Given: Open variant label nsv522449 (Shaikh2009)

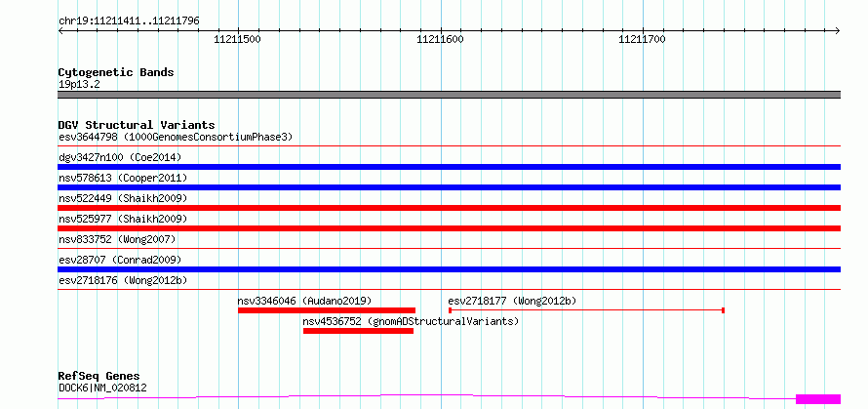Looking at the screenshot, I should point(123,198).
